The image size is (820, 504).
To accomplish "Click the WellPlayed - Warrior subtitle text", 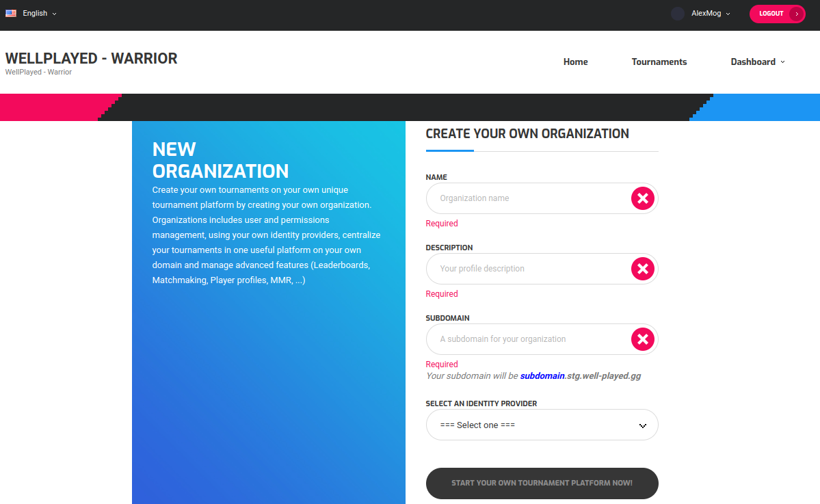I will [38, 72].
